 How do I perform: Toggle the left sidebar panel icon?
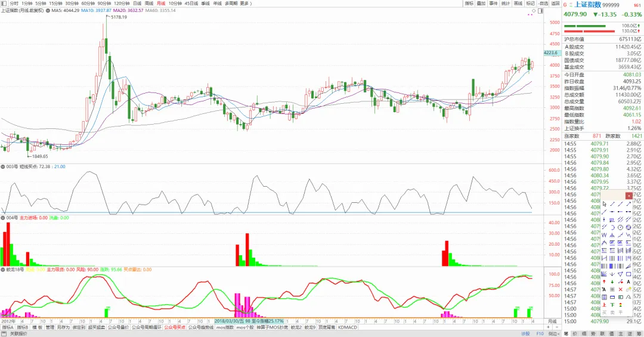point(4,4)
